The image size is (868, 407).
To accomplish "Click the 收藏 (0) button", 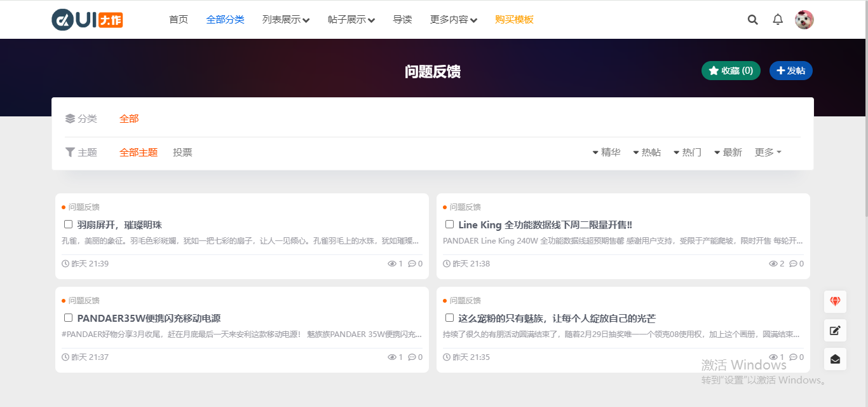I will (x=731, y=71).
